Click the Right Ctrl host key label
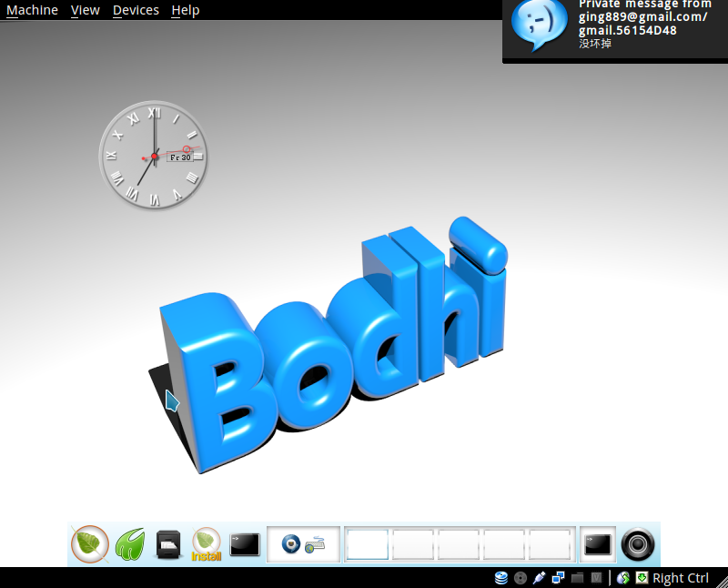Screen dimensions: 728x588 (x=681, y=578)
